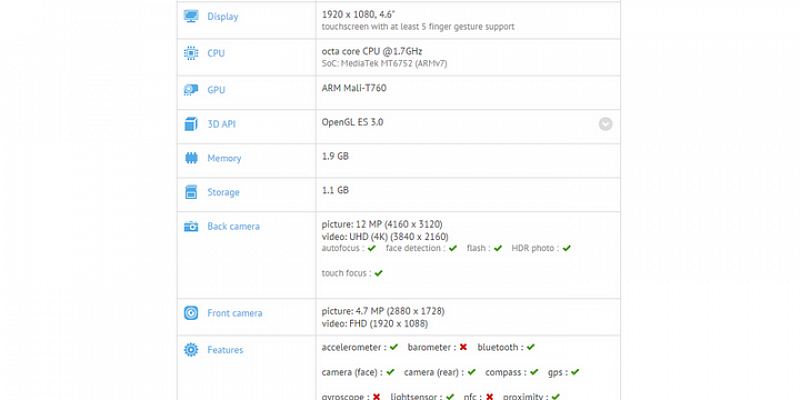Viewport: 800px width, 400px height.
Task: Click the 3D API label
Action: tap(224, 124)
